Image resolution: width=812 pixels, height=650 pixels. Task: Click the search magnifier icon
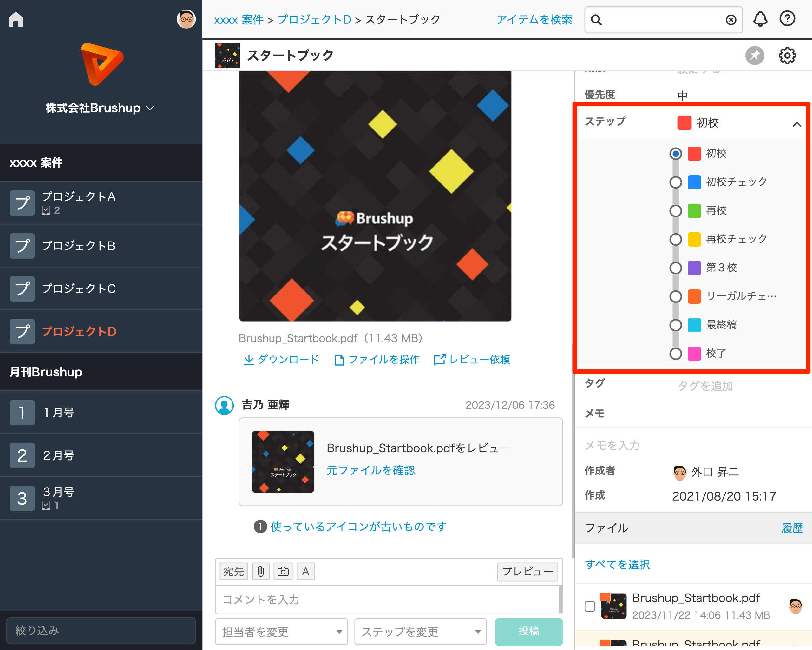(x=596, y=20)
